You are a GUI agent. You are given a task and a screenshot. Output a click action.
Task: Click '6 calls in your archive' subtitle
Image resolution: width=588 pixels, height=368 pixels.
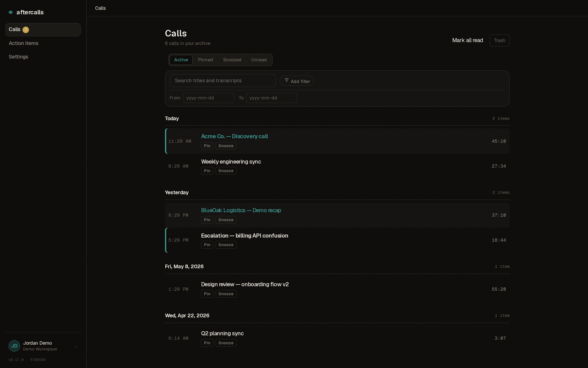click(x=188, y=43)
